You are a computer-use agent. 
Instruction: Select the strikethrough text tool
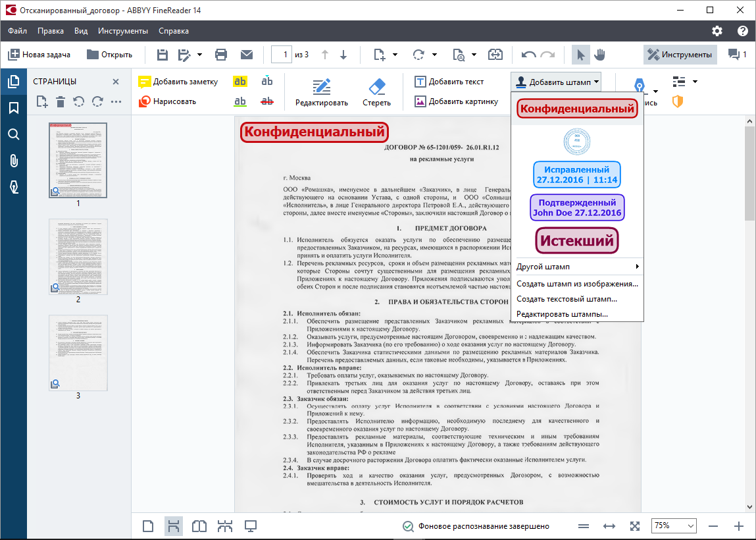coord(266,101)
